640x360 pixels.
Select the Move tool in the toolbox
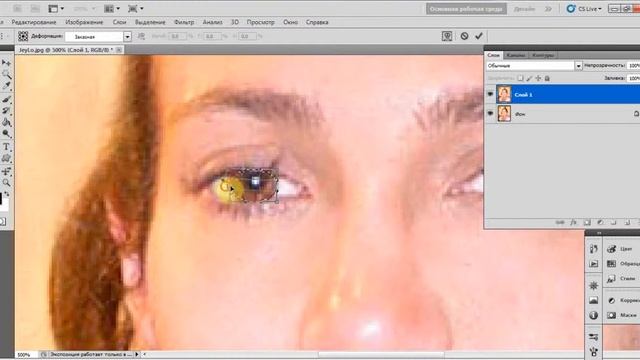click(6, 62)
